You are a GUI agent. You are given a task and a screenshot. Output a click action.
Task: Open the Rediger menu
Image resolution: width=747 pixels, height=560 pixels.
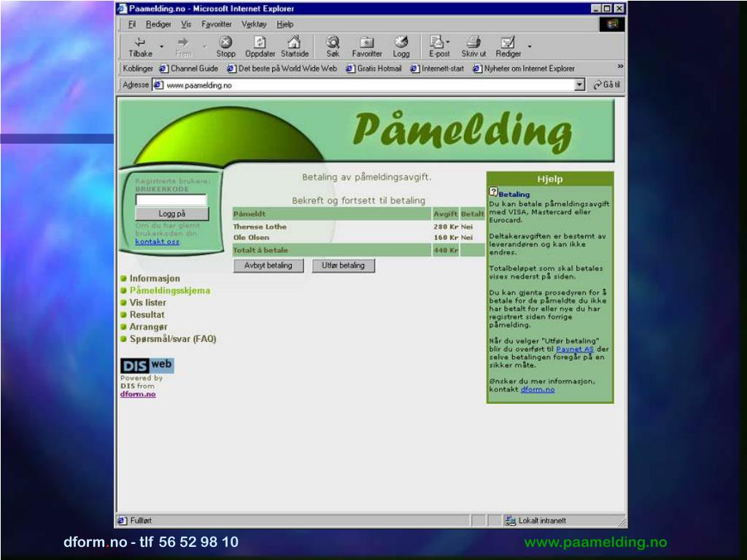(x=158, y=24)
